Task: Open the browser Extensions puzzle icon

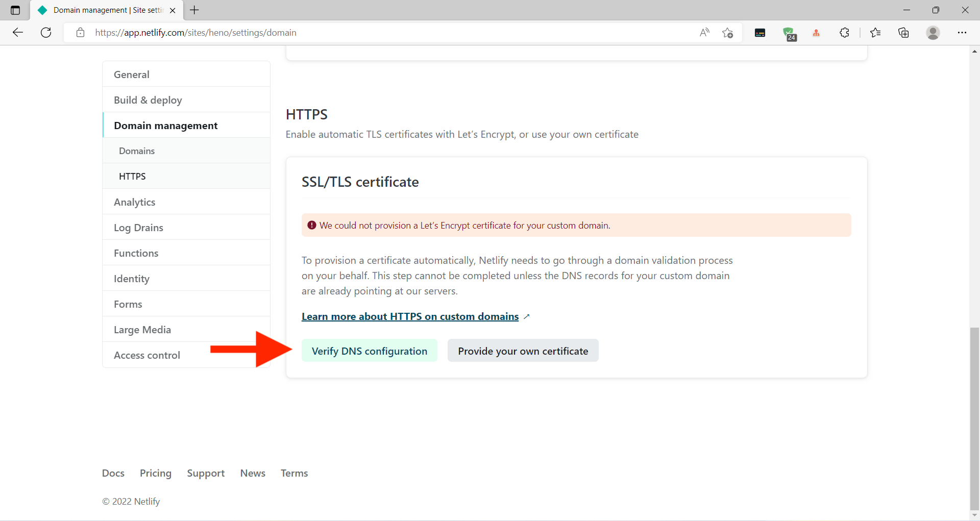Action: pyautogui.click(x=845, y=33)
